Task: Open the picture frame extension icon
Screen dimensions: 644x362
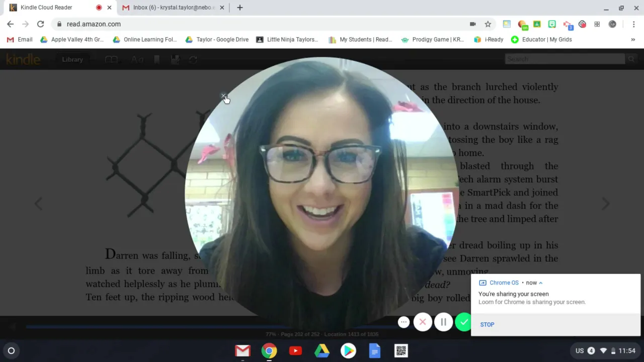Action: click(x=507, y=24)
